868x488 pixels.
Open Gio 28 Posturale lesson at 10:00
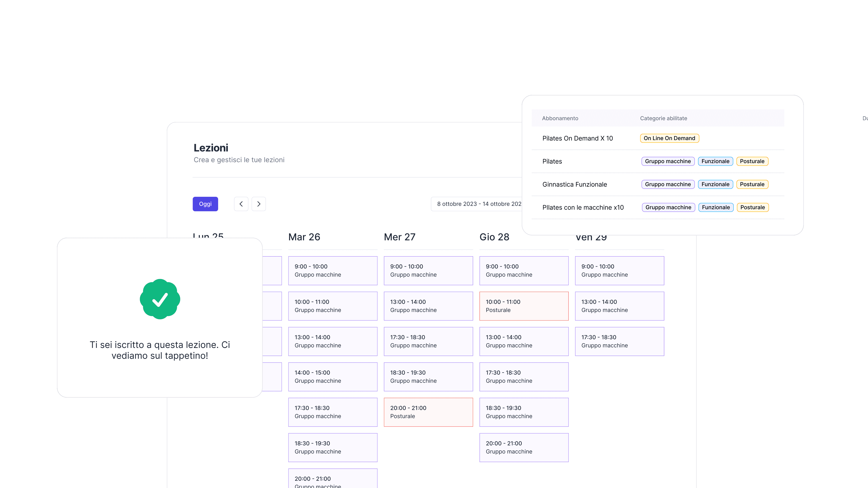pyautogui.click(x=524, y=306)
